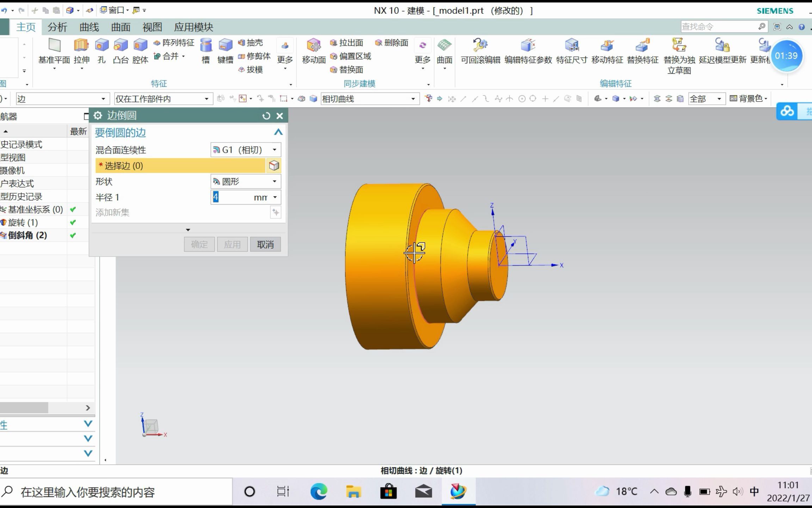Click the 阵列特征 pattern feature icon
812x508 pixels.
coord(157,43)
